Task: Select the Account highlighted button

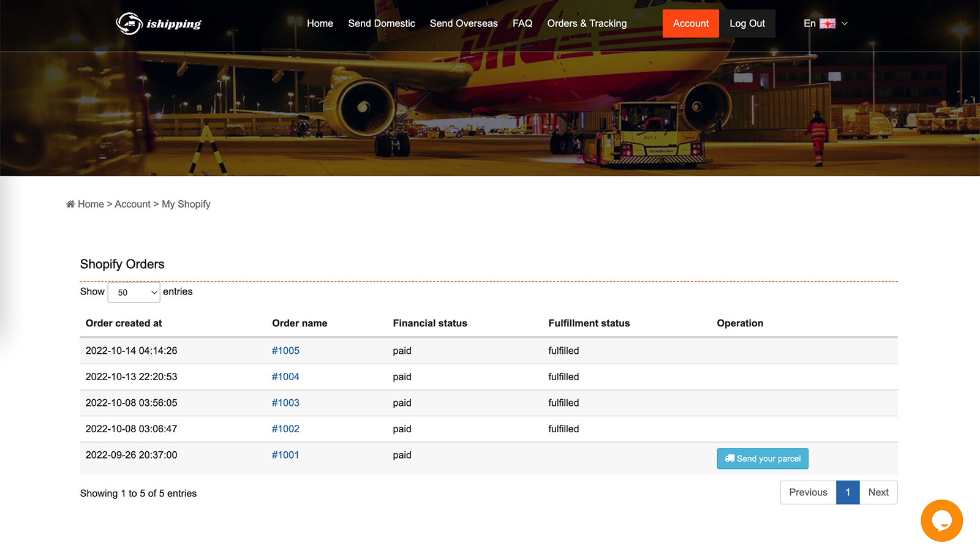Action: point(690,23)
